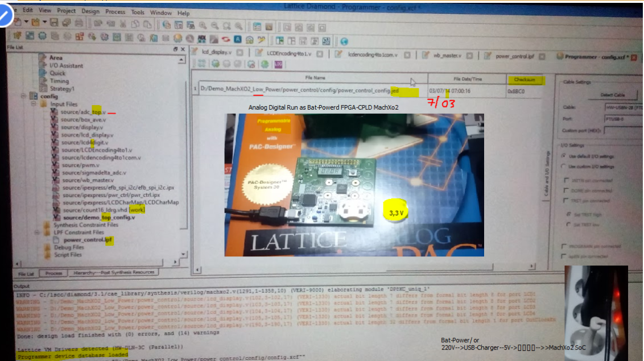Image resolution: width=644 pixels, height=361 pixels.
Task: Open the Tools menu
Action: coord(138,13)
